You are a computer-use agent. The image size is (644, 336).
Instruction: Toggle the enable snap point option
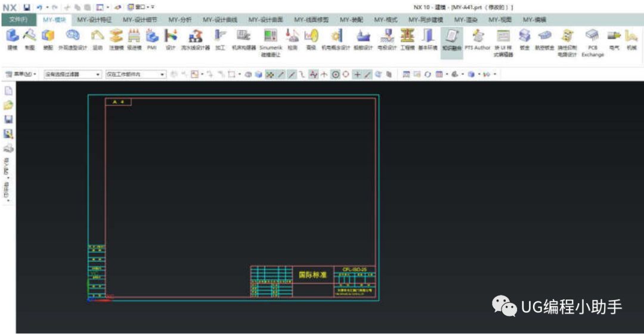(270, 75)
